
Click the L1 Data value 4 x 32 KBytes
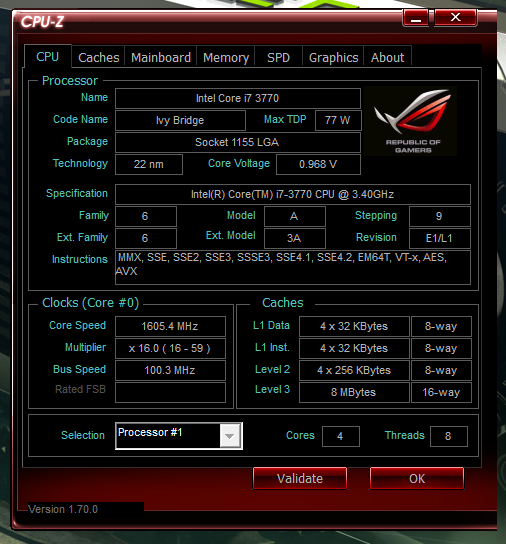(354, 326)
